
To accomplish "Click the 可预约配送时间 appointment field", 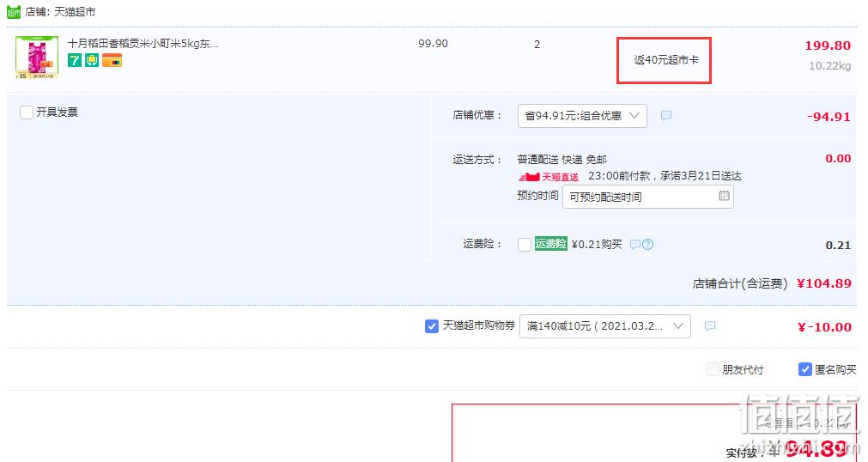I will pyautogui.click(x=647, y=197).
